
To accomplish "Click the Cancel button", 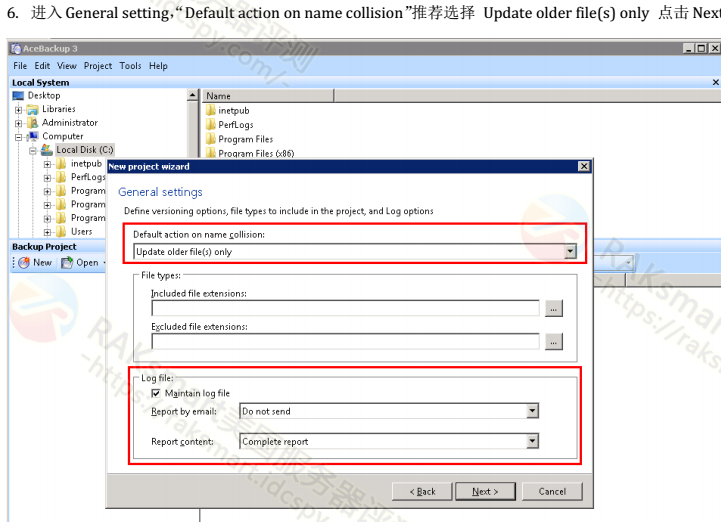I will (x=552, y=492).
